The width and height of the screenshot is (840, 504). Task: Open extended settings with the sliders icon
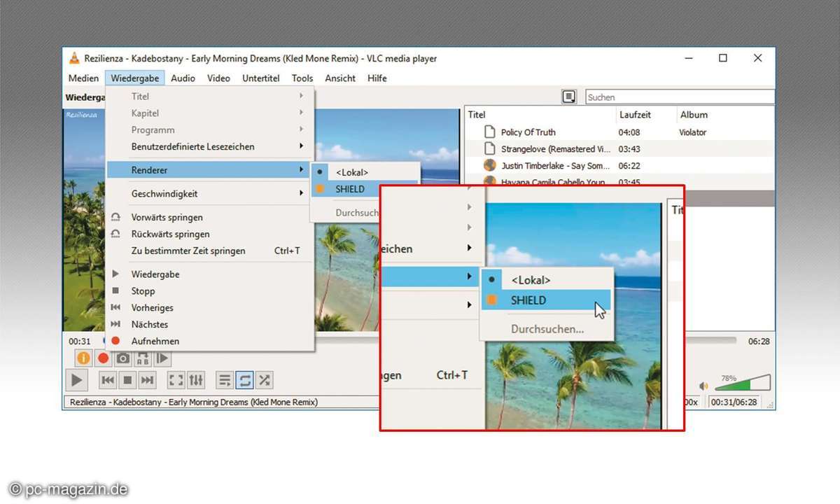[x=196, y=380]
